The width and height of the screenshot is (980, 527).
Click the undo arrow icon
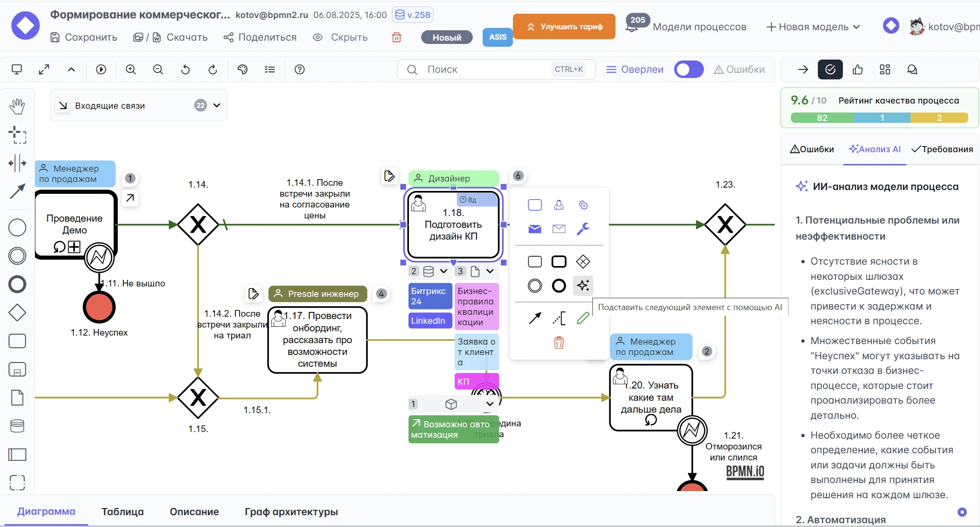(x=185, y=69)
